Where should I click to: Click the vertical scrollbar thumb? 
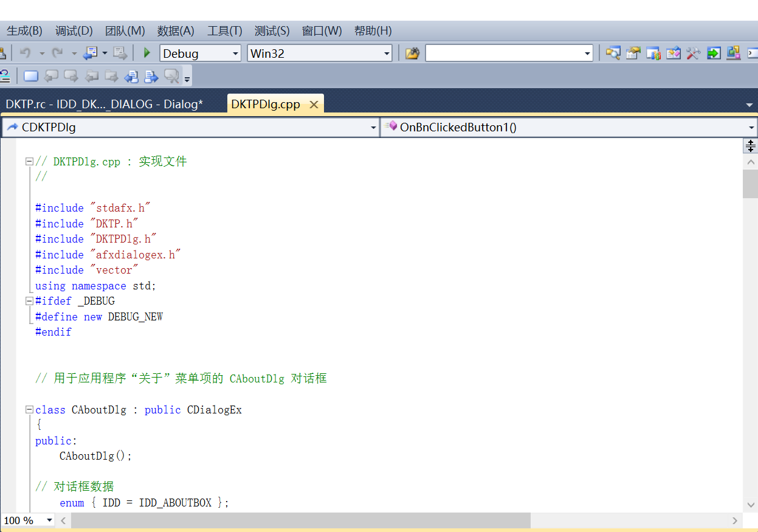(751, 184)
